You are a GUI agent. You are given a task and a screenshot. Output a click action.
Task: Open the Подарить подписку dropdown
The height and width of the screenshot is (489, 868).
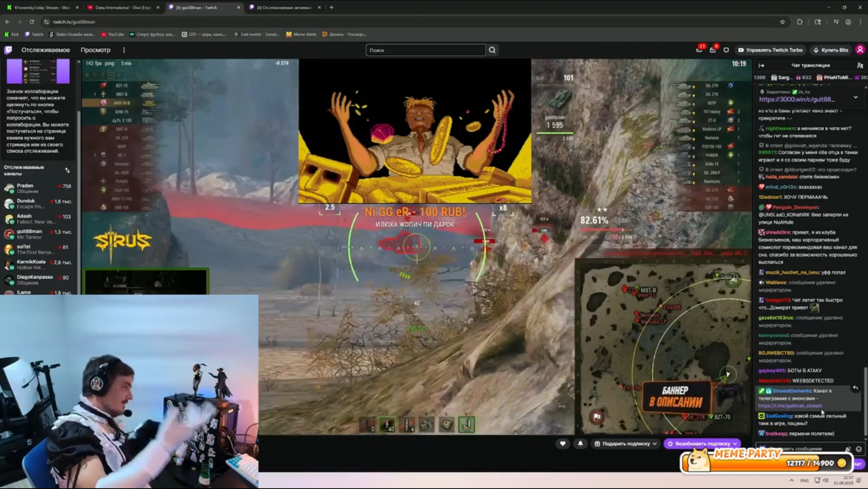626,443
